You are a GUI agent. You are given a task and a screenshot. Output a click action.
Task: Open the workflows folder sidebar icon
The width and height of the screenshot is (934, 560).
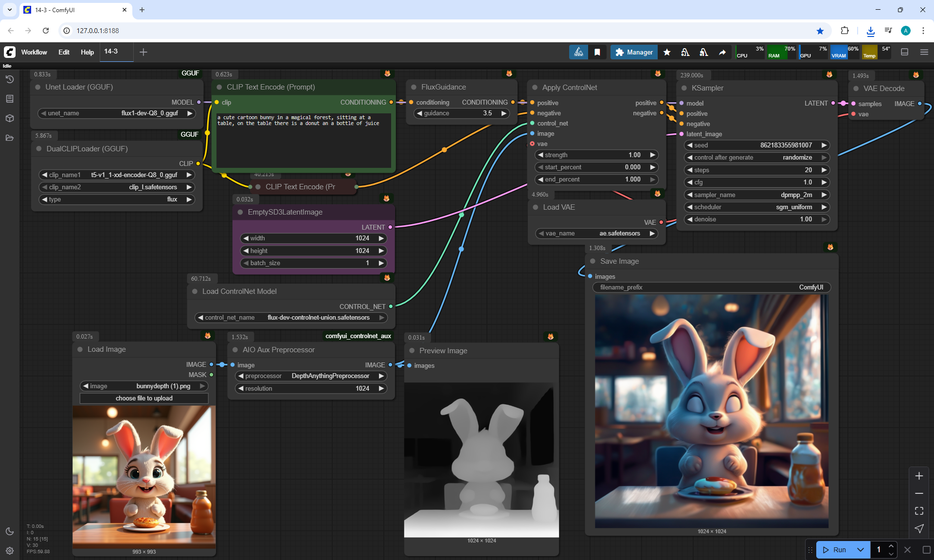[x=10, y=138]
